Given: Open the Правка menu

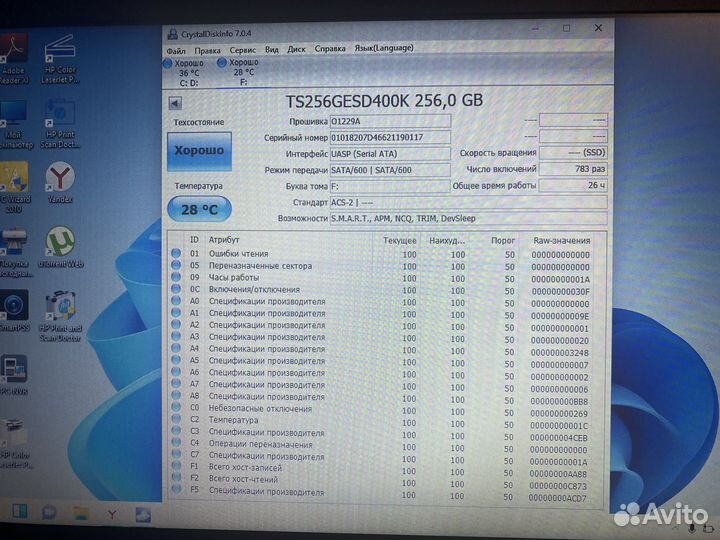Looking at the screenshot, I should [207, 51].
